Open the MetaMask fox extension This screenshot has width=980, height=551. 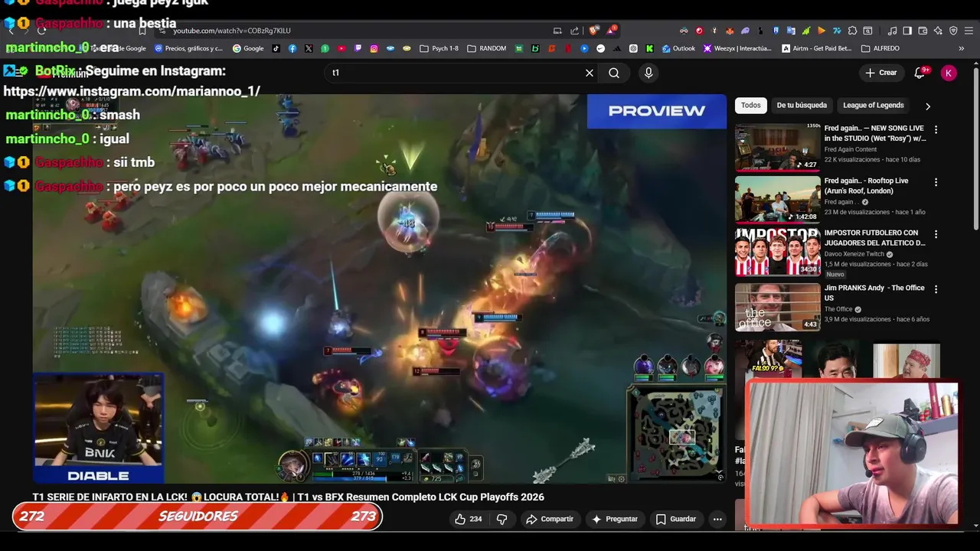pos(730,31)
